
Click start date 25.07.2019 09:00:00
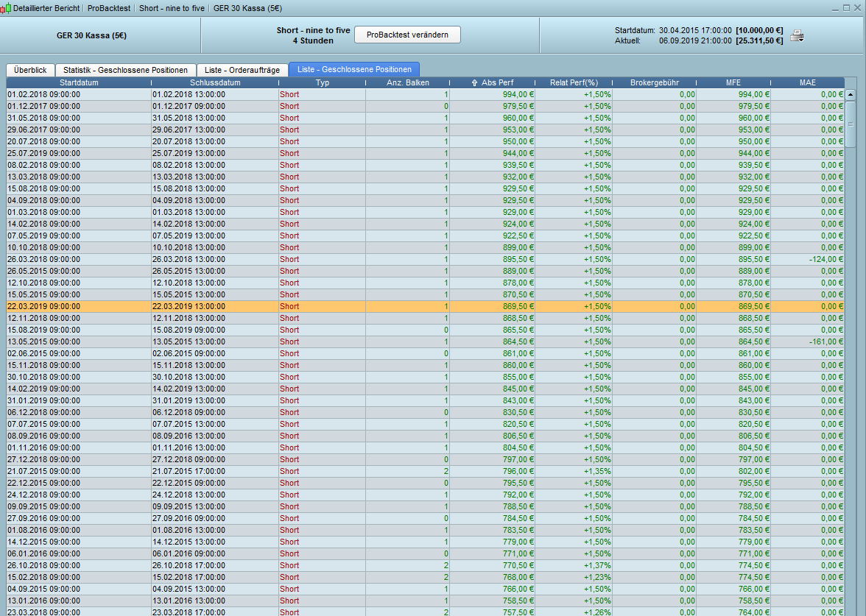[43, 153]
